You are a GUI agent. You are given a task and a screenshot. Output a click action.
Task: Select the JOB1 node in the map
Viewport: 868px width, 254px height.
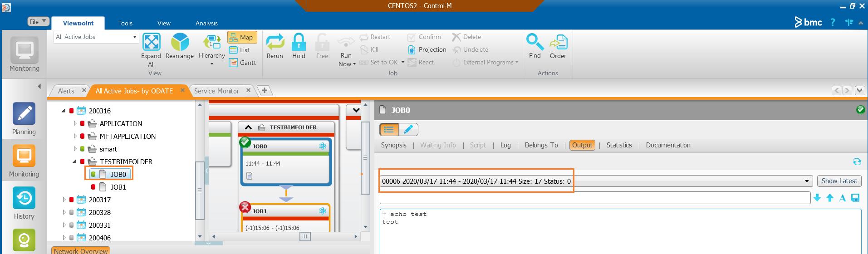click(285, 218)
